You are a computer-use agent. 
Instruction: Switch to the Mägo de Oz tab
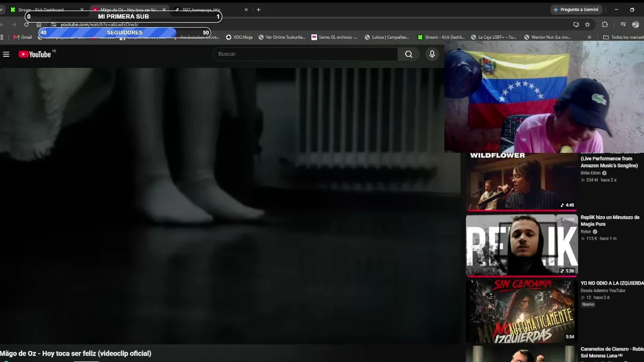[x=128, y=10]
